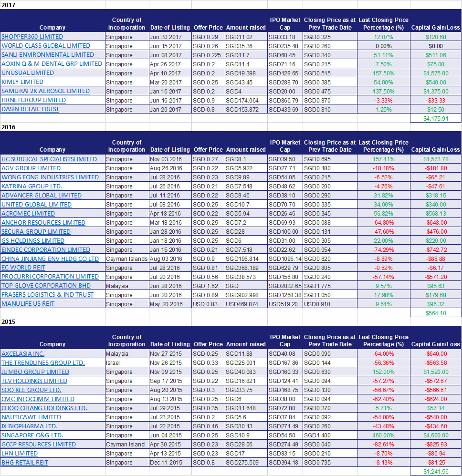Viewport: 462px width, 476px height.
Task: Select the 2015 year heading
Action: pyautogui.click(x=8, y=322)
